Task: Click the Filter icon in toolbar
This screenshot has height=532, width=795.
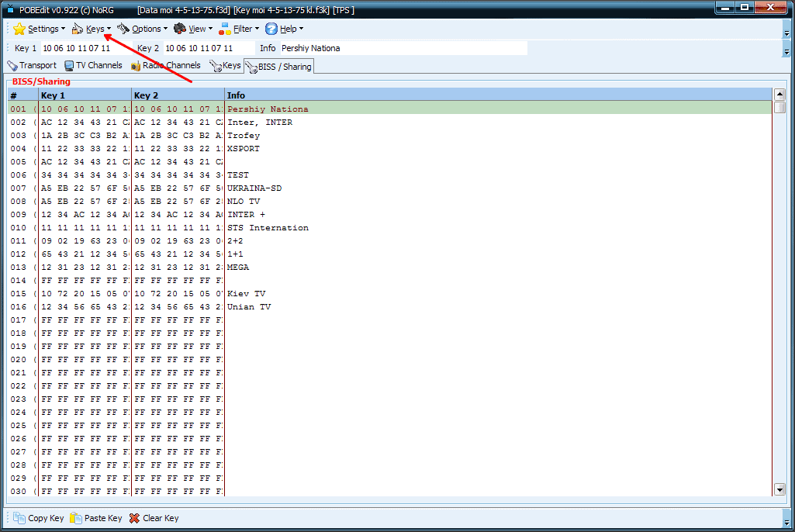Action: 225,29
